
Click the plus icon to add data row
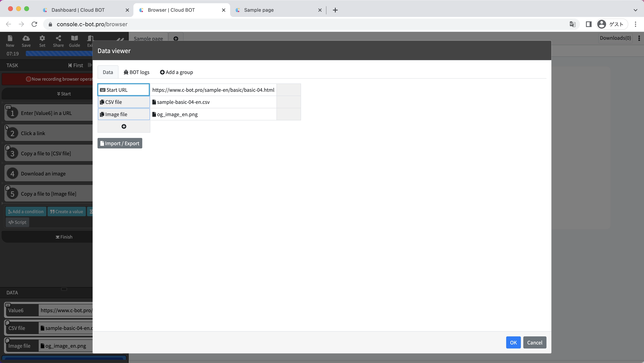click(x=124, y=127)
